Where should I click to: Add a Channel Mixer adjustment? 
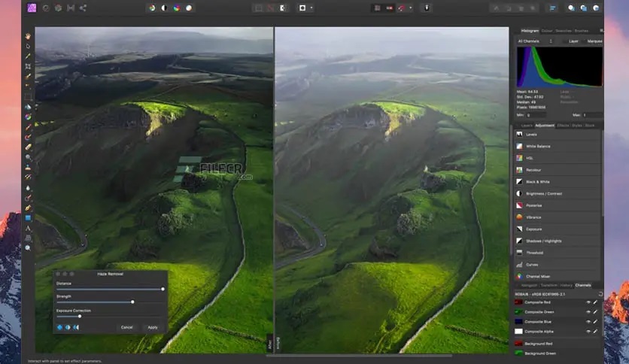coord(558,277)
